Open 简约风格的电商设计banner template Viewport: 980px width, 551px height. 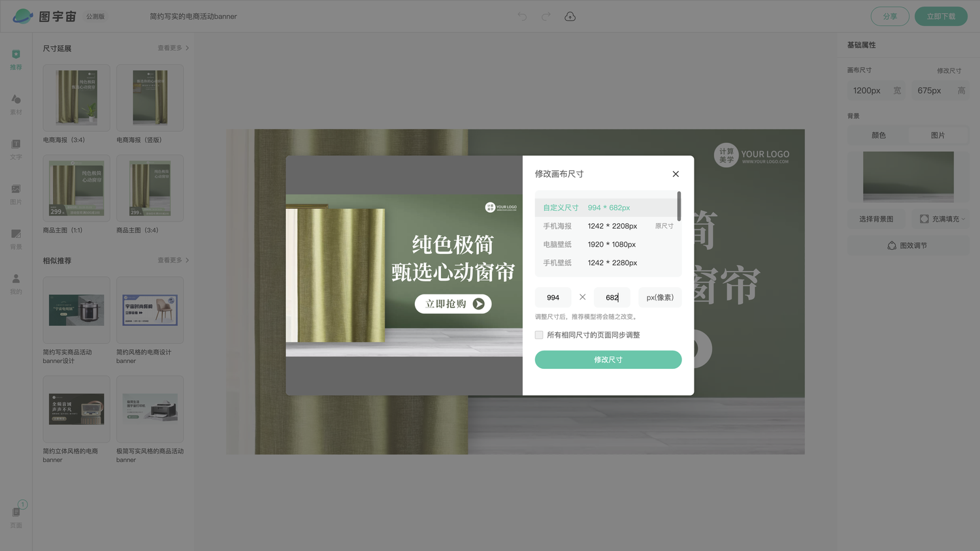[x=150, y=310]
